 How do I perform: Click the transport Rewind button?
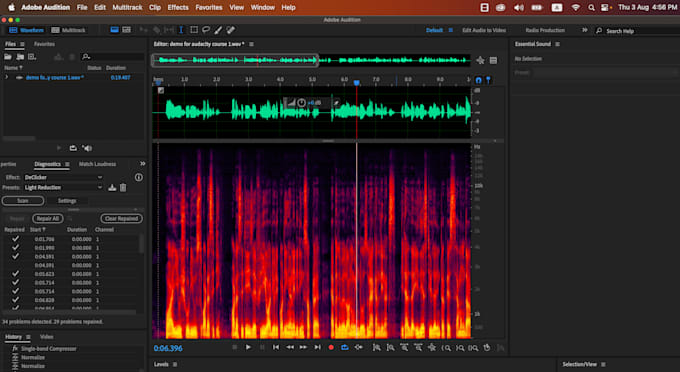click(x=290, y=347)
